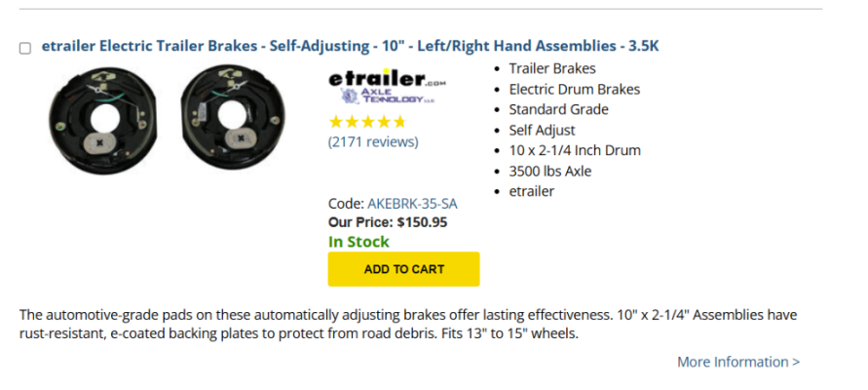Click the product description paragraph
The width and height of the screenshot is (868, 390).
[x=408, y=326]
